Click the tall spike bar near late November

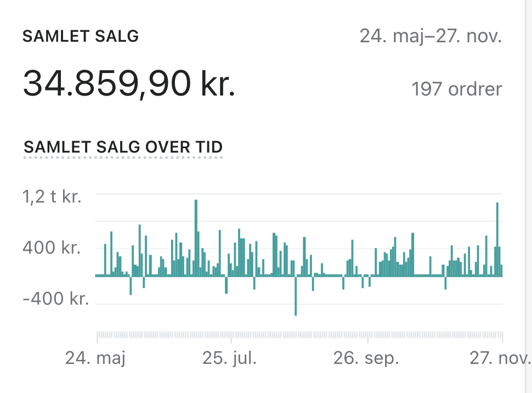pyautogui.click(x=497, y=239)
